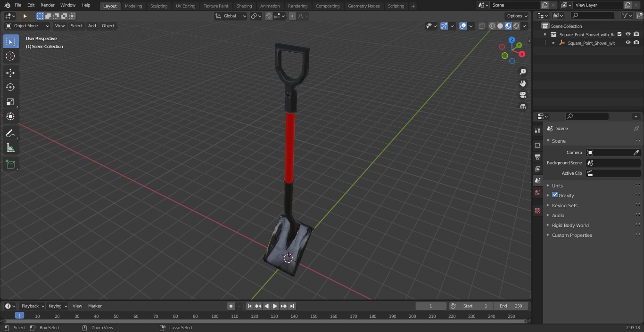Switch to the Sculpting workspace tab
The height and width of the screenshot is (332, 644).
click(159, 6)
